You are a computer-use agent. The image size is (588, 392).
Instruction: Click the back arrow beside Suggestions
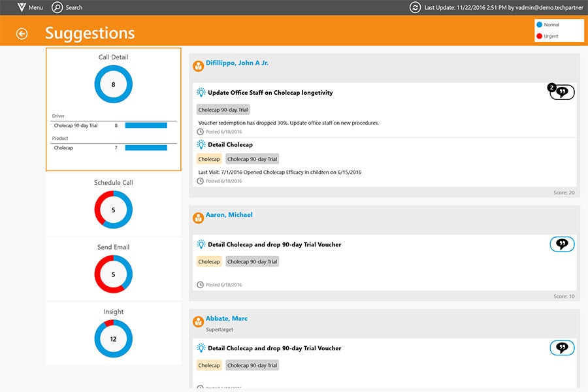click(22, 33)
